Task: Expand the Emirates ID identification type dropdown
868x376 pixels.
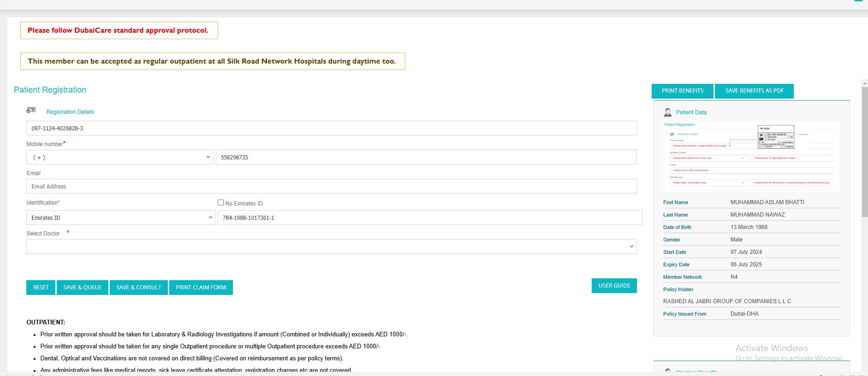Action: coord(121,217)
